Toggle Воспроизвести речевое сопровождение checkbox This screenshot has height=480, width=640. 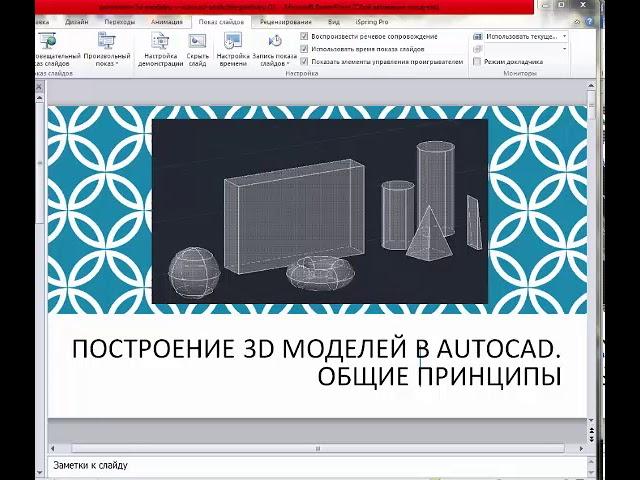[x=304, y=36]
